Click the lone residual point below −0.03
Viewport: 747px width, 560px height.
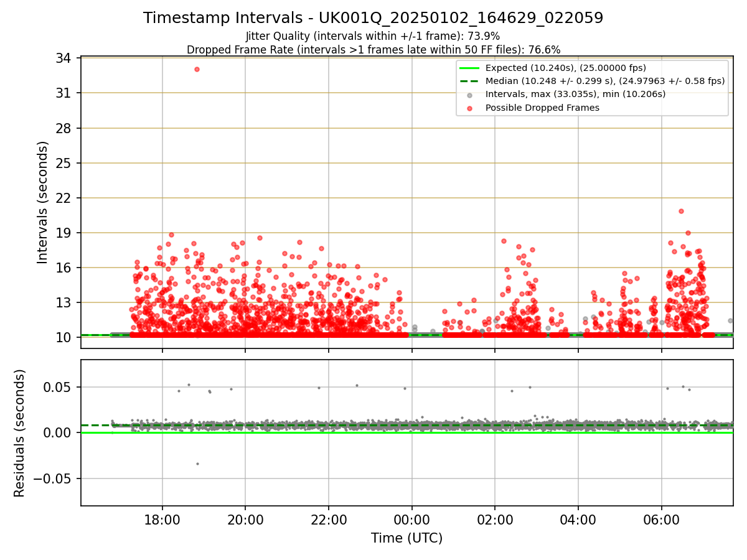tap(197, 464)
